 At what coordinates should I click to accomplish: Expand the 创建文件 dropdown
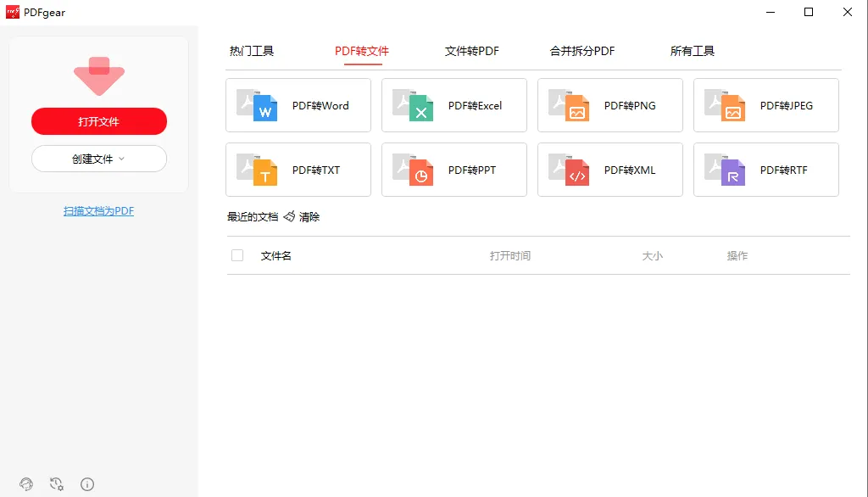pos(99,159)
